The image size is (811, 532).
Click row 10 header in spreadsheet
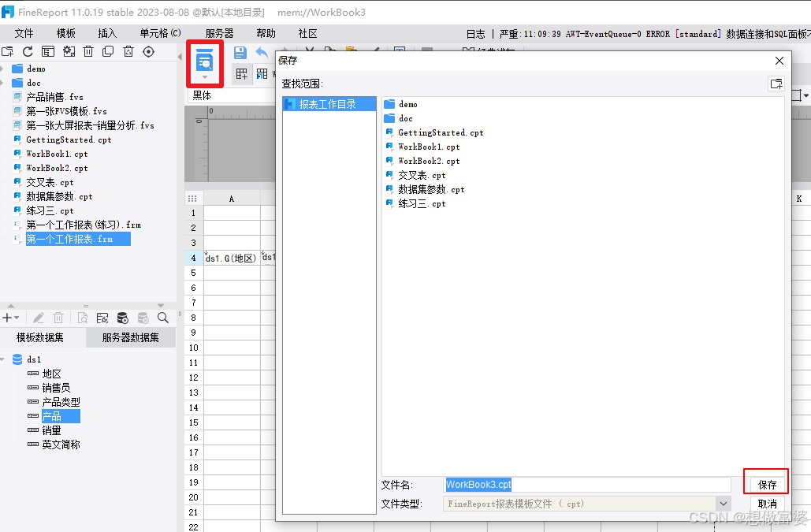point(193,348)
